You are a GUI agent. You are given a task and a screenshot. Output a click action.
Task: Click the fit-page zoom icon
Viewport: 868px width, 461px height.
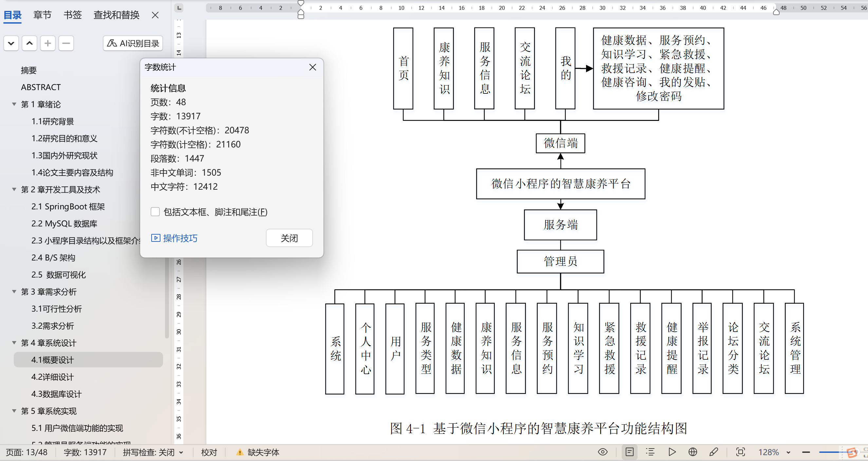coord(740,452)
